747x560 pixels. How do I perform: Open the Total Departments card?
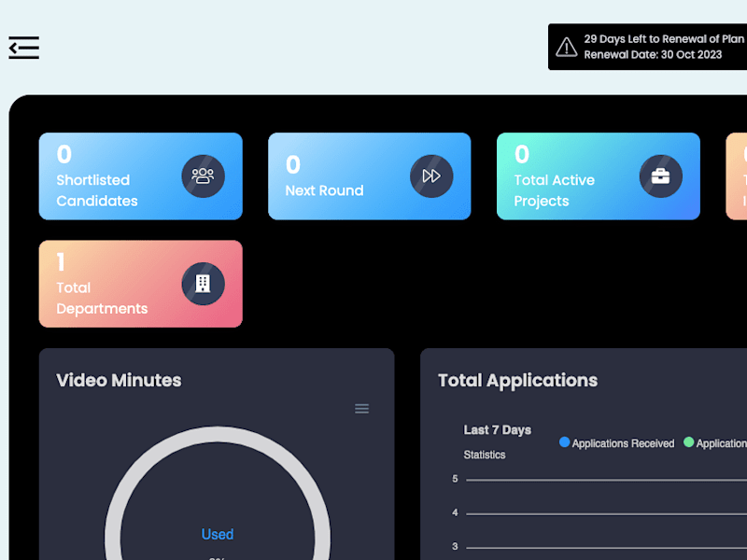pyautogui.click(x=141, y=284)
